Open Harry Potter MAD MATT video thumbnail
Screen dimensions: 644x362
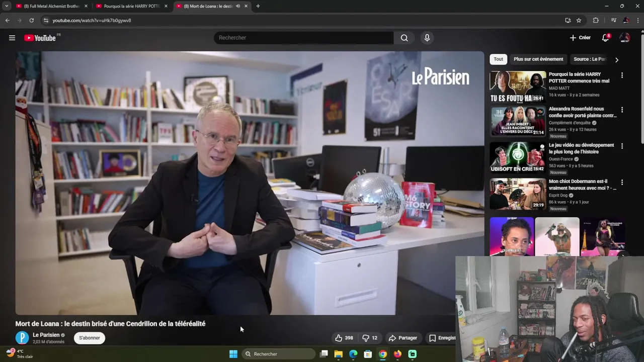(x=518, y=87)
